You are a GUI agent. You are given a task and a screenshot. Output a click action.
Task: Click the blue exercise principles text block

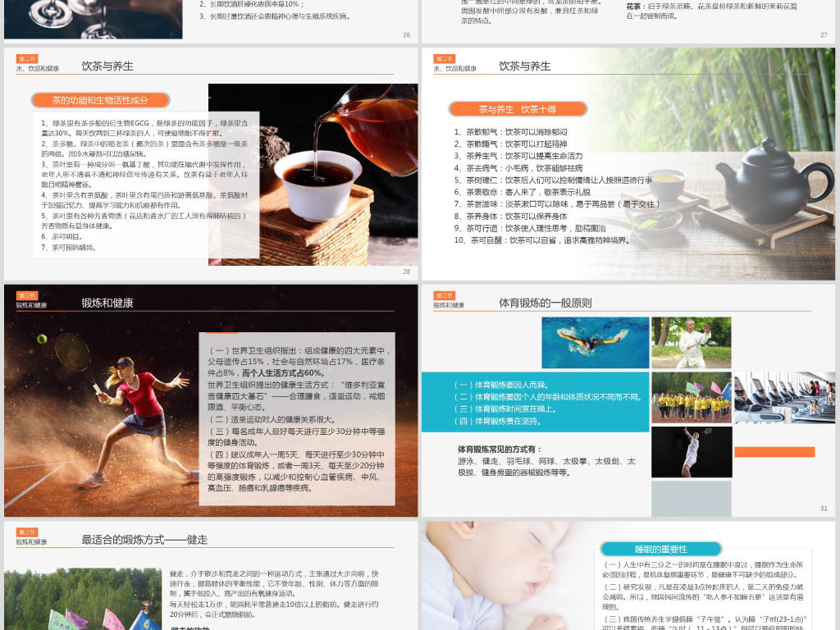535,402
